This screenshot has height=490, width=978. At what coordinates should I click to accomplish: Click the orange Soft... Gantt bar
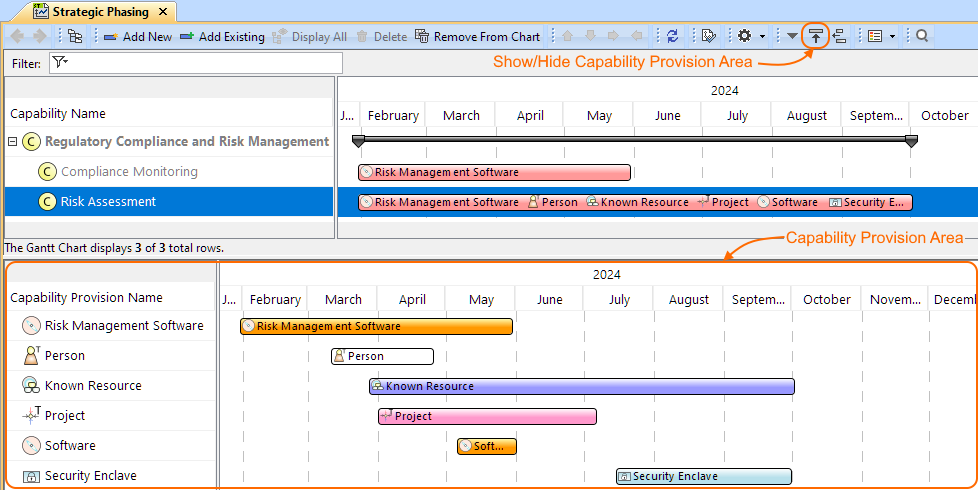pos(487,446)
